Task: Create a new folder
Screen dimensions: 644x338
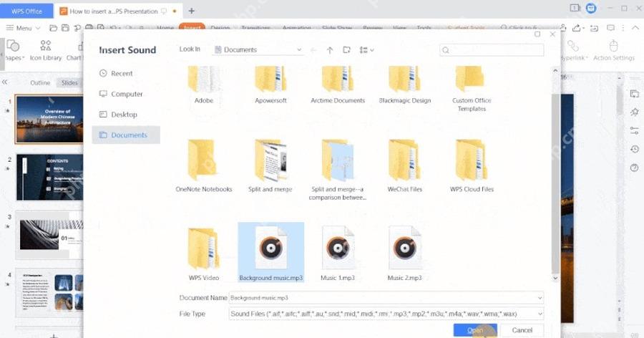Action: [346, 49]
